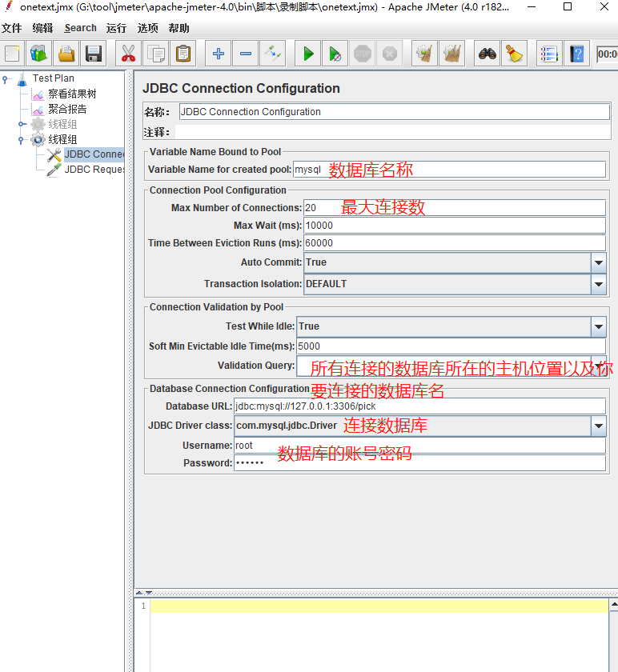
Task: Expand all nodes with plus icon
Action: [219, 54]
